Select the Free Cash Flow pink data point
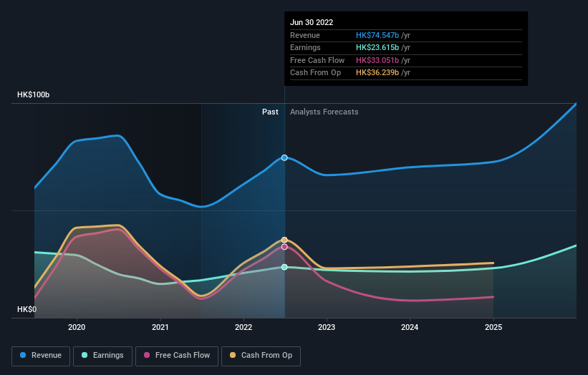The width and height of the screenshot is (588, 375). [x=284, y=247]
